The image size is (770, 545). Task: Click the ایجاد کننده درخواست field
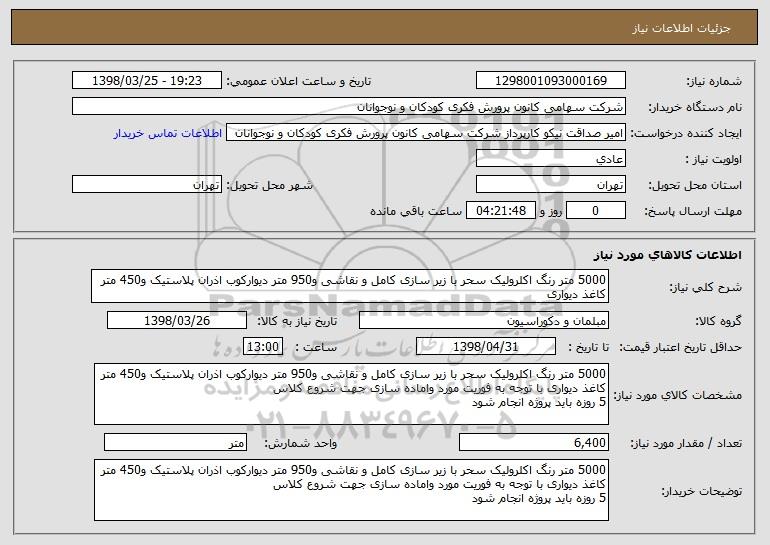pos(426,133)
